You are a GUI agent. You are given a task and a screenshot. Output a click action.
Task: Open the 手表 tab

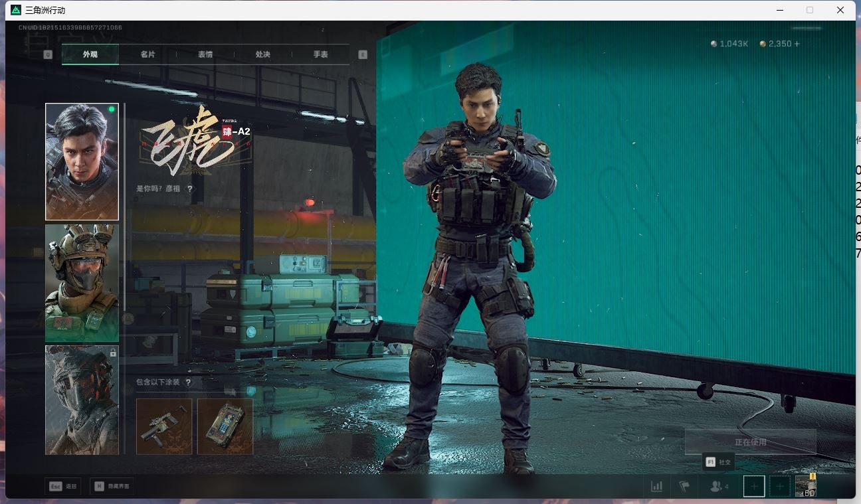pyautogui.click(x=320, y=54)
